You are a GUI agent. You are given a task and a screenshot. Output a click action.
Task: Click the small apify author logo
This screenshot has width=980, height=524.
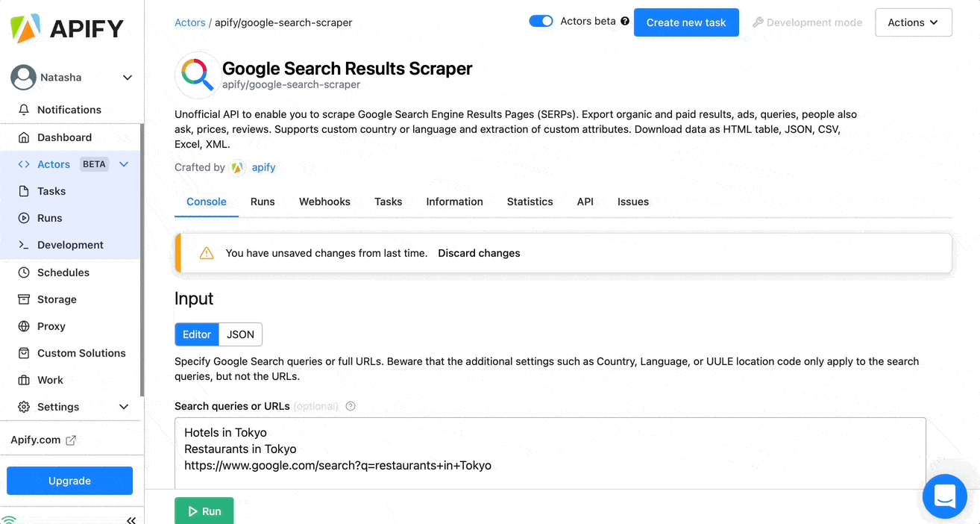238,168
